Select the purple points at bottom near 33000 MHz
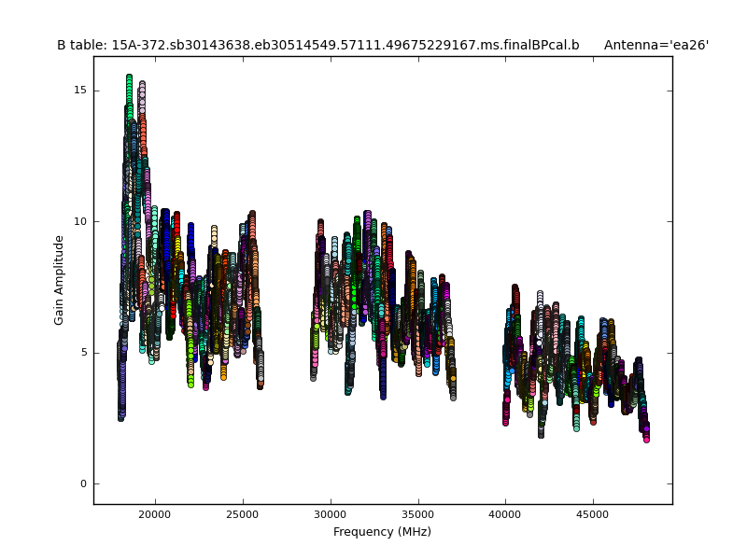This screenshot has width=747, height=560. pos(383,392)
